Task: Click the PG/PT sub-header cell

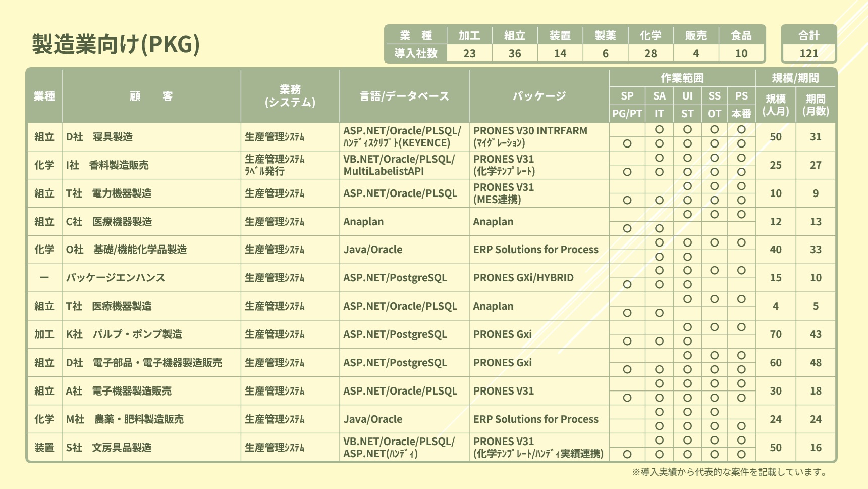Action: 627,114
